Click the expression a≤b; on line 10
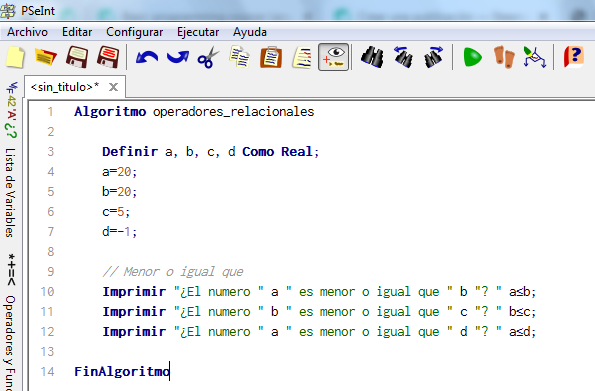 tap(522, 292)
